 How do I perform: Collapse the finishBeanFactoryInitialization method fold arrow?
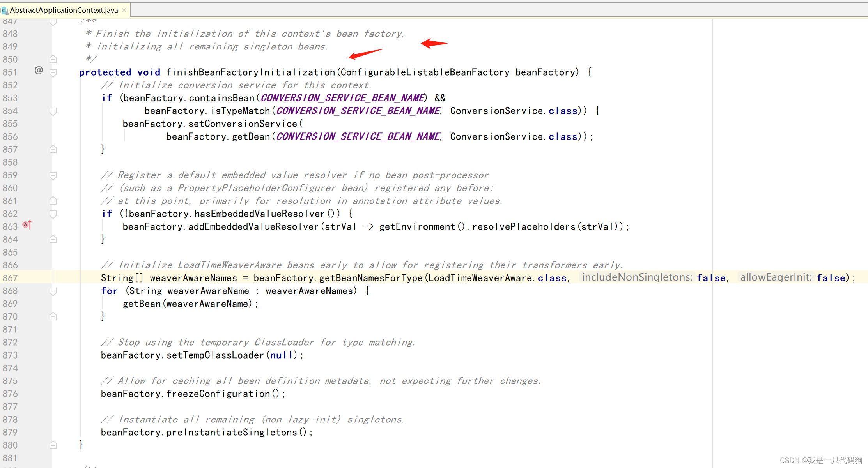click(x=53, y=72)
